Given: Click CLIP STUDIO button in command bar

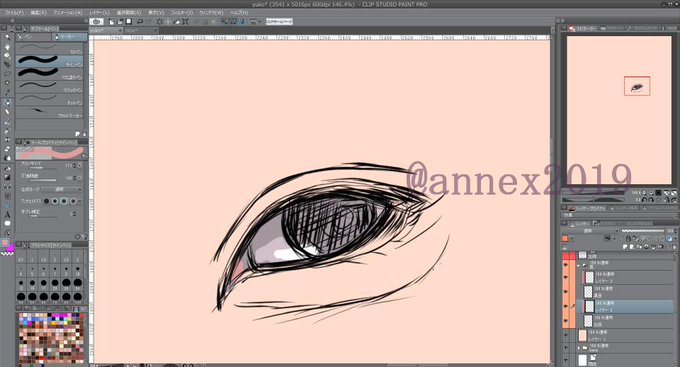Looking at the screenshot, I should click(x=279, y=21).
